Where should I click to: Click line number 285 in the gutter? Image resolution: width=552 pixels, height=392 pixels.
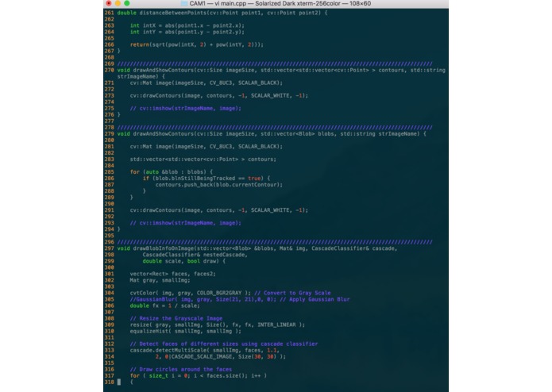click(109, 172)
